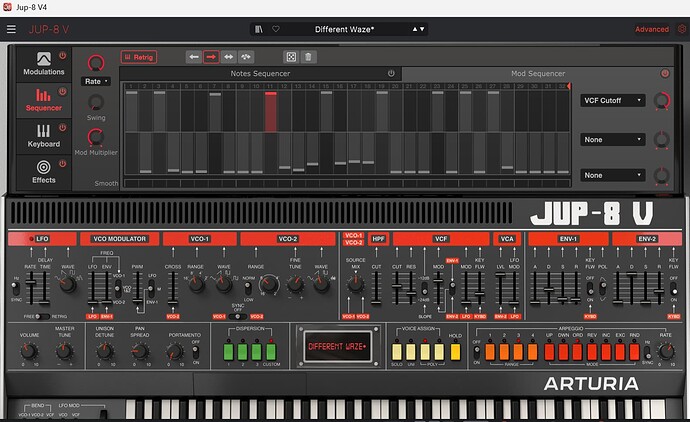Switch to the Modulations tab
690x422 pixels.
point(44,64)
